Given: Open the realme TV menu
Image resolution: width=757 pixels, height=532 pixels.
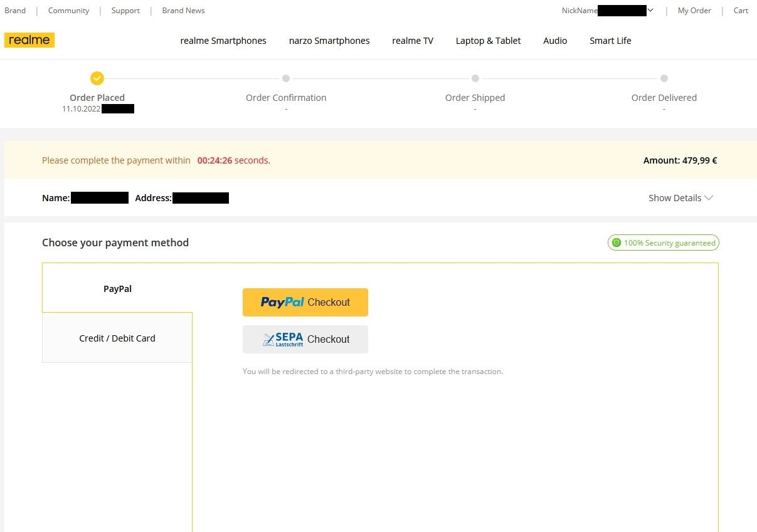Looking at the screenshot, I should pos(413,41).
